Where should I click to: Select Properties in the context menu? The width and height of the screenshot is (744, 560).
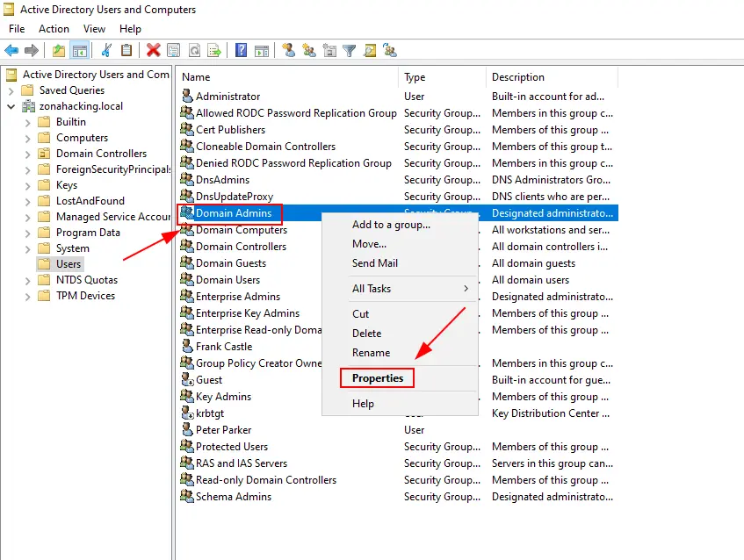point(377,377)
